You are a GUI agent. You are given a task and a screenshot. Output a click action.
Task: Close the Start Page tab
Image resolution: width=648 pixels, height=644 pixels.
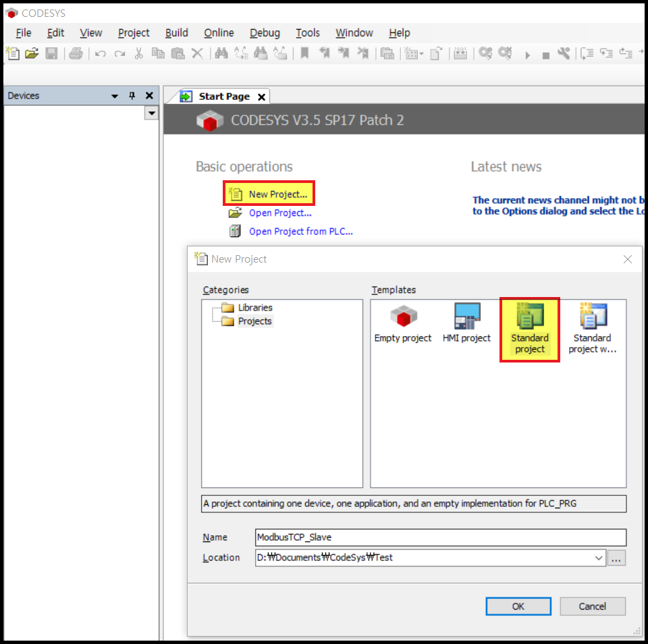261,97
